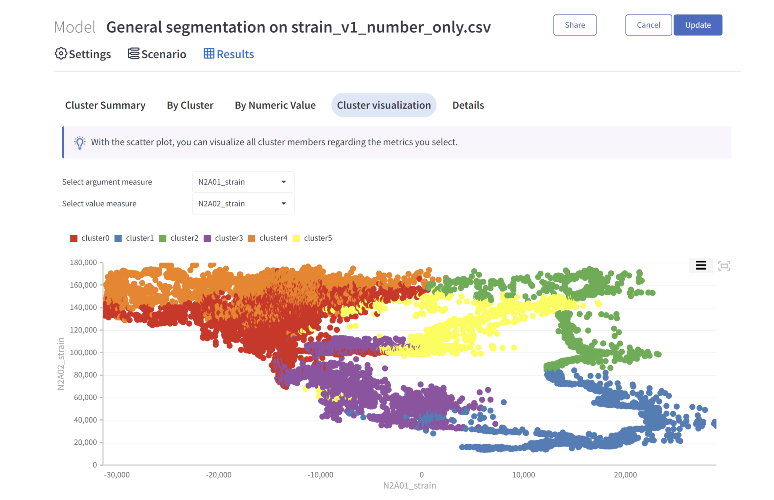The image size is (774, 500).
Task: Click the lightbulb hint icon
Action: coord(79,142)
